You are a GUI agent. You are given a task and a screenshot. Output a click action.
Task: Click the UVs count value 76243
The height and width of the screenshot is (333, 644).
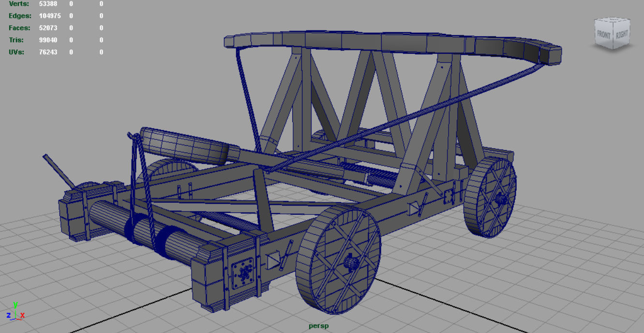coord(48,52)
